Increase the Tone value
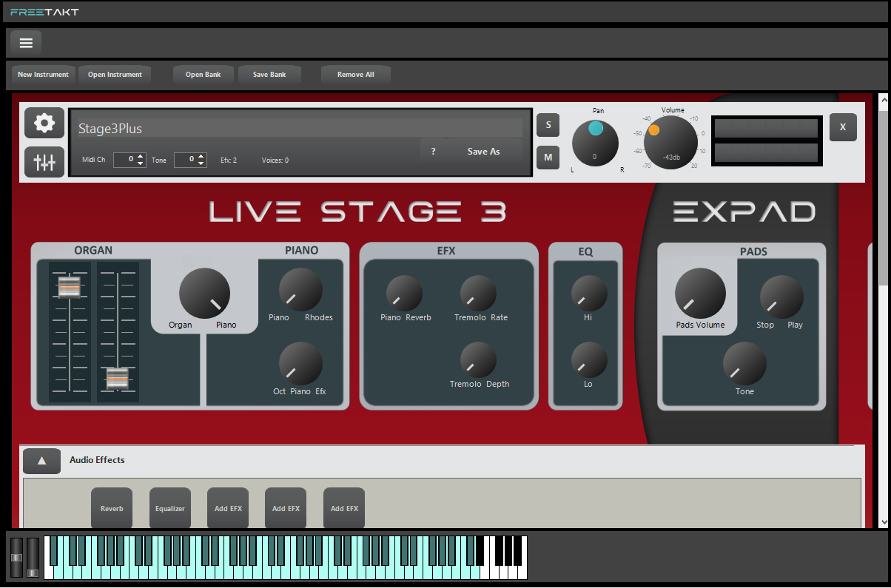Image resolution: width=891 pixels, height=588 pixels. click(201, 156)
